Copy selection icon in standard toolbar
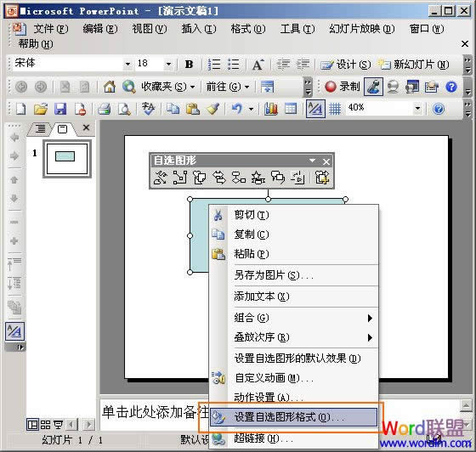 [x=173, y=109]
